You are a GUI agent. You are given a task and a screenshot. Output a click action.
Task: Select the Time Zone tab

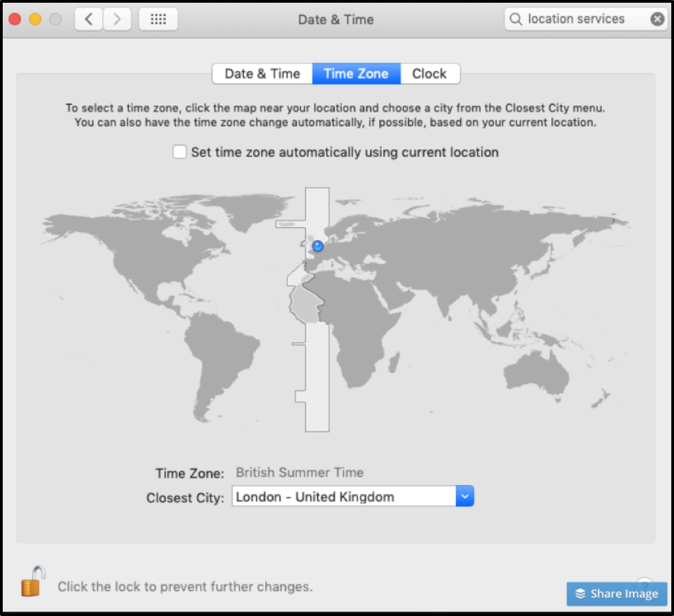(x=356, y=74)
